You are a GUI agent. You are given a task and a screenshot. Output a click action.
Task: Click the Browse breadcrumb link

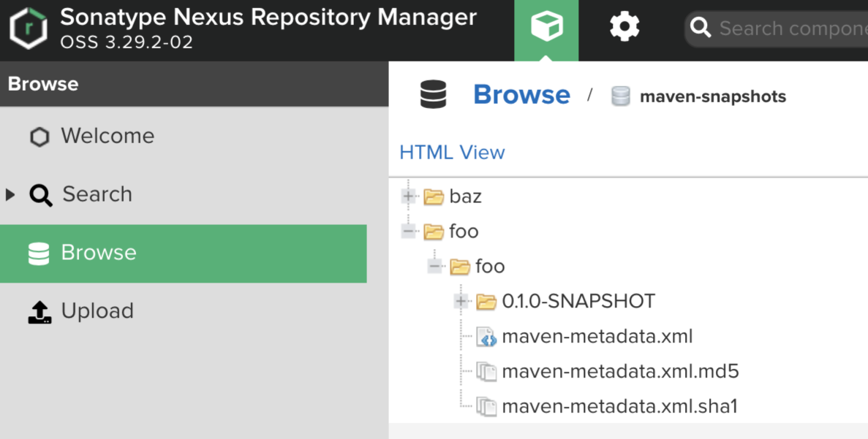[521, 95]
